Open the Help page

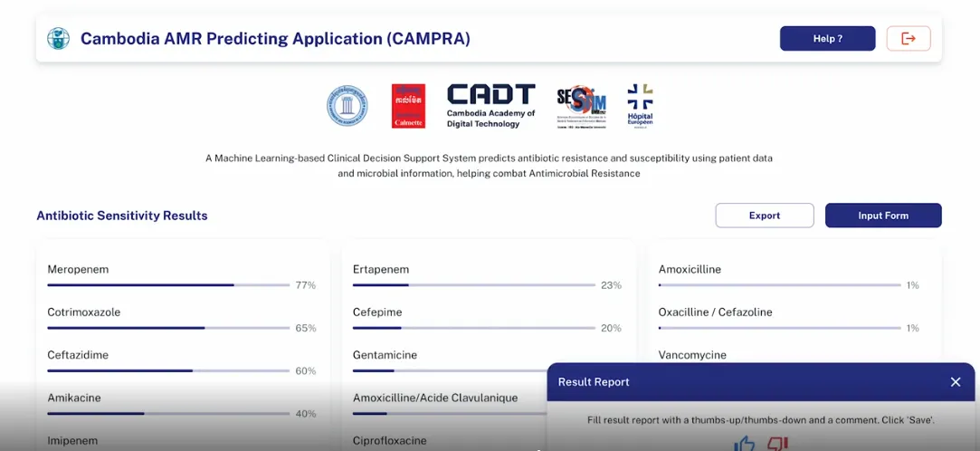tap(827, 38)
